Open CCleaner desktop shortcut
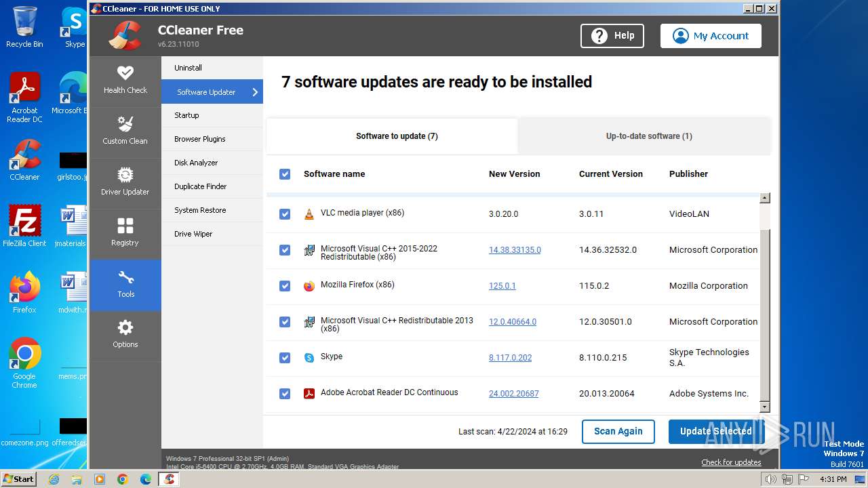The image size is (868, 488). coord(24,161)
